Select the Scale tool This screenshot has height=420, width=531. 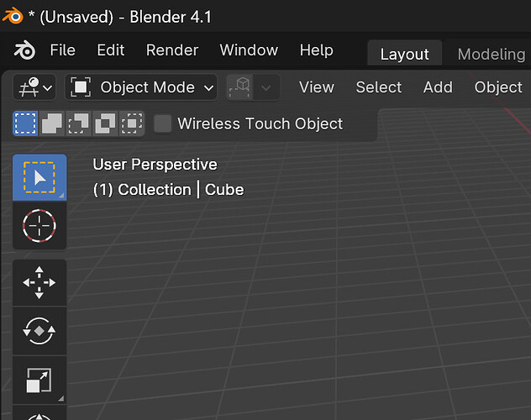click(39, 380)
